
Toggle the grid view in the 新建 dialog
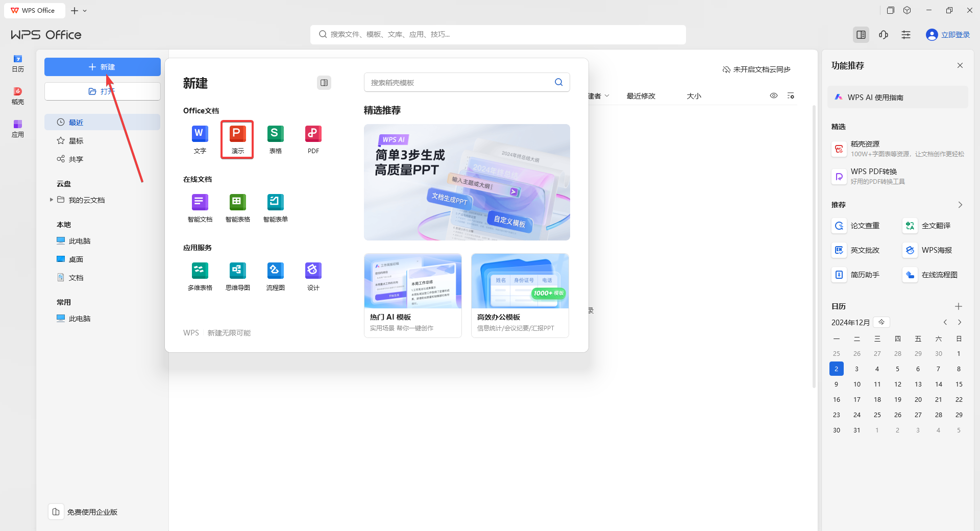pos(324,82)
